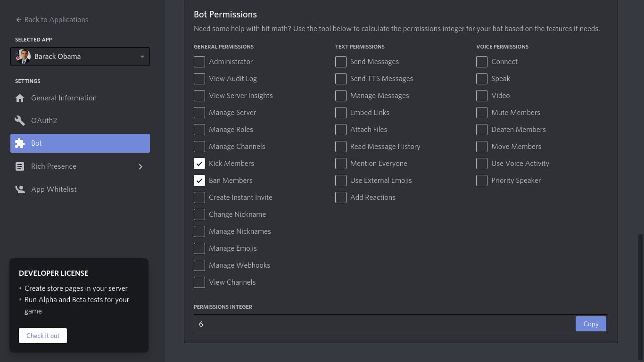Select the Bot settings page
This screenshot has height=362, width=644.
pos(80,143)
